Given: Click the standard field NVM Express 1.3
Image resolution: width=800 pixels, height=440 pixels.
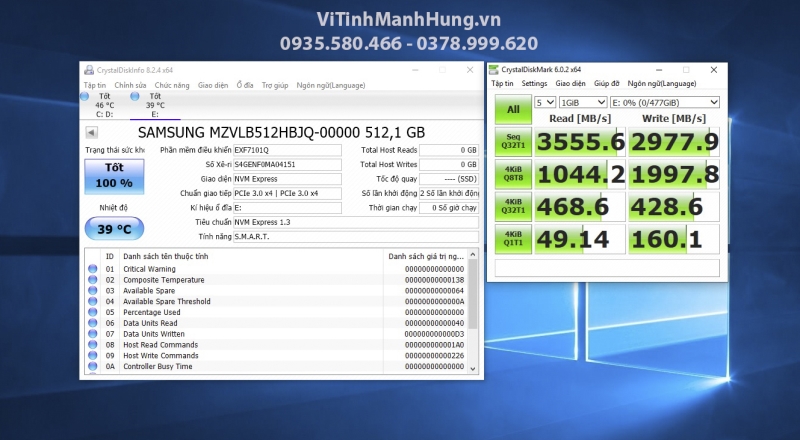Looking at the screenshot, I should click(356, 222).
